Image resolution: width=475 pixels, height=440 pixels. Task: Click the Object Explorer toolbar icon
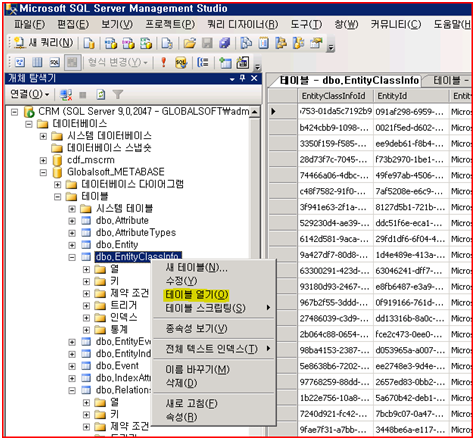click(281, 43)
